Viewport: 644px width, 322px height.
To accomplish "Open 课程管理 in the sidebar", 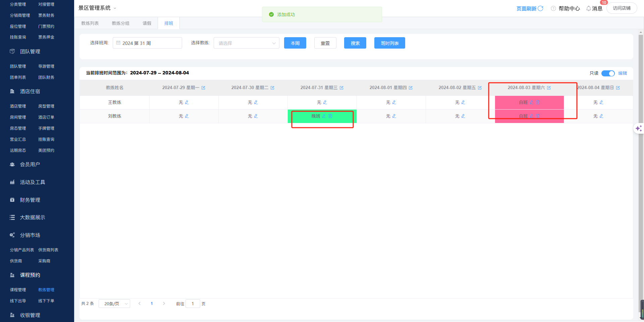I will pyautogui.click(x=18, y=290).
